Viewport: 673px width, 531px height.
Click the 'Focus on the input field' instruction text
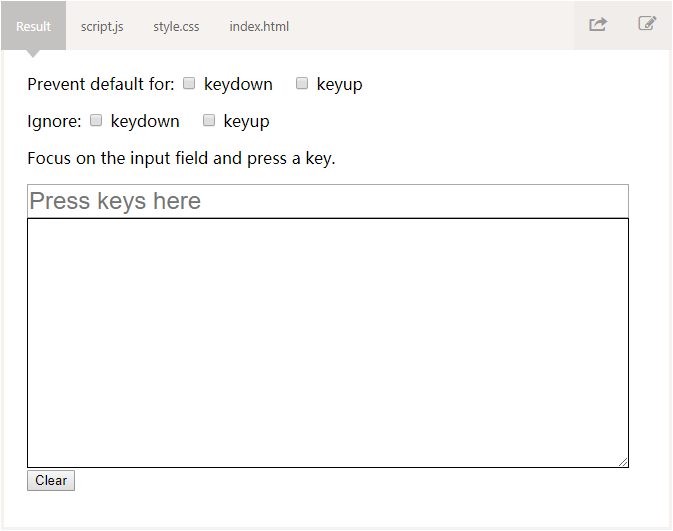click(181, 158)
